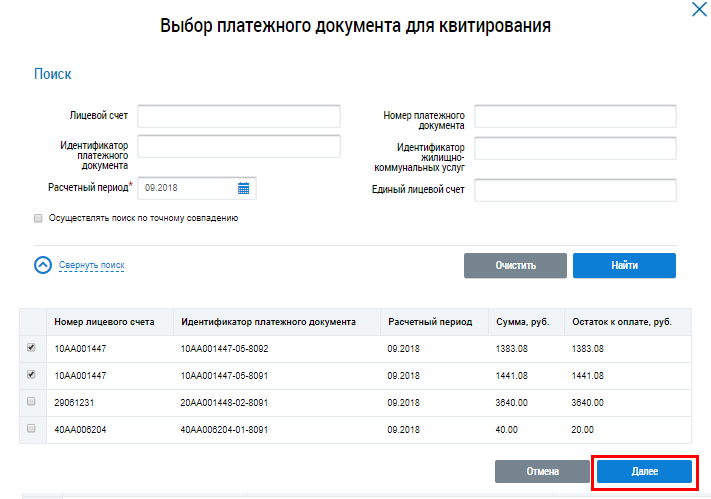This screenshot has height=499, width=711.
Task: Enable exact match search checkbox
Action: [x=38, y=217]
